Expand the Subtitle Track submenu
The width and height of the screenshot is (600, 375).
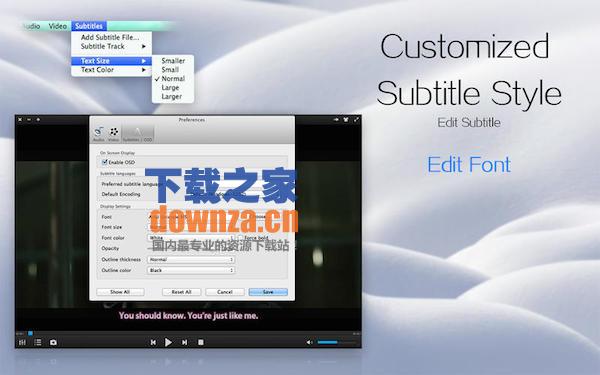111,46
